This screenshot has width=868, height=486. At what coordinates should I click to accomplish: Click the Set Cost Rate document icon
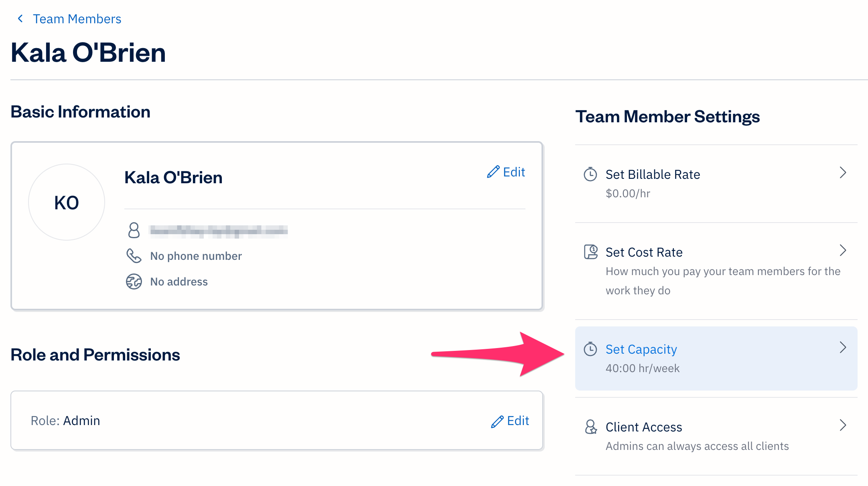[590, 252]
